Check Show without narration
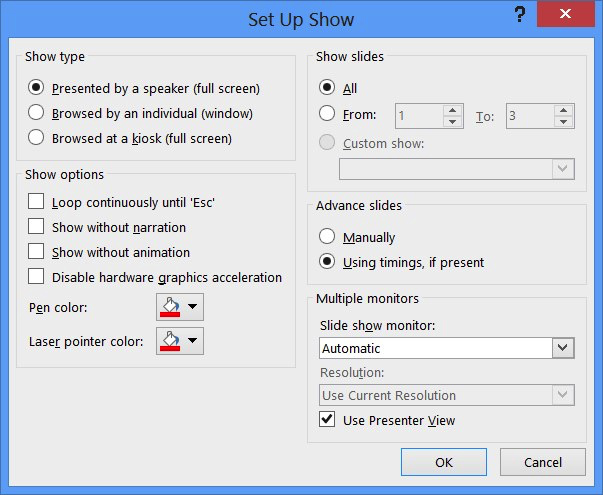Image resolution: width=603 pixels, height=495 pixels. tap(36, 227)
